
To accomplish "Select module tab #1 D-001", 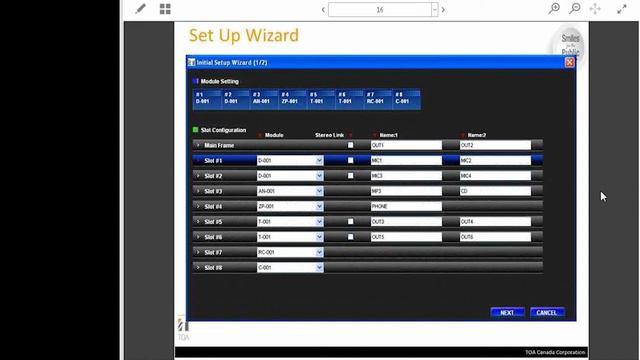I will [207, 98].
